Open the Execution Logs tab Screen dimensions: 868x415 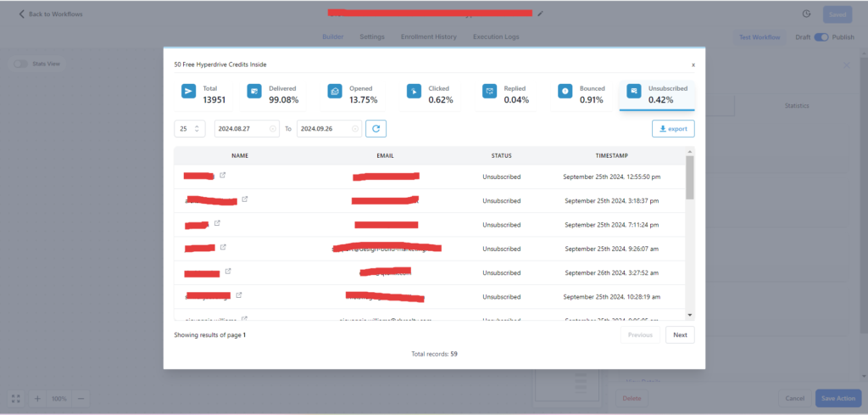point(496,36)
